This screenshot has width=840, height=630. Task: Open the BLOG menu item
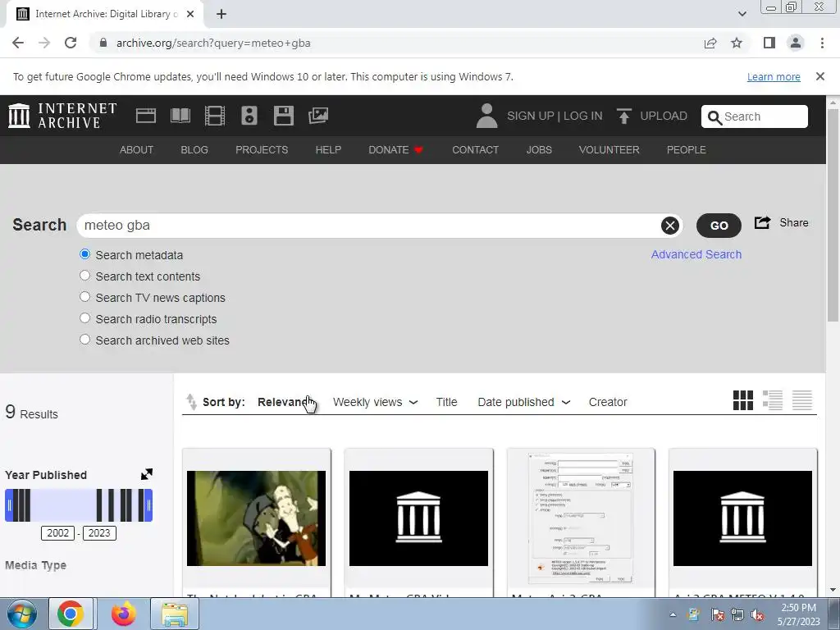pyautogui.click(x=194, y=150)
